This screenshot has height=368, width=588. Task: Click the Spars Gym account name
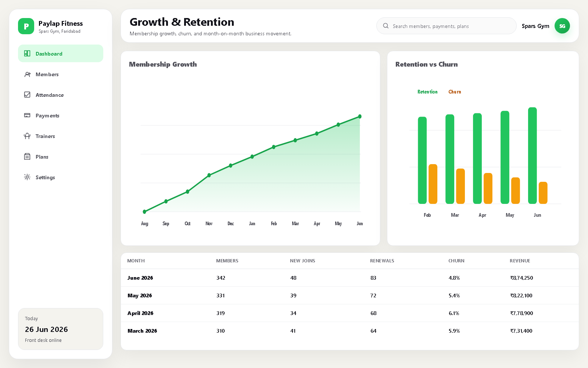point(535,26)
